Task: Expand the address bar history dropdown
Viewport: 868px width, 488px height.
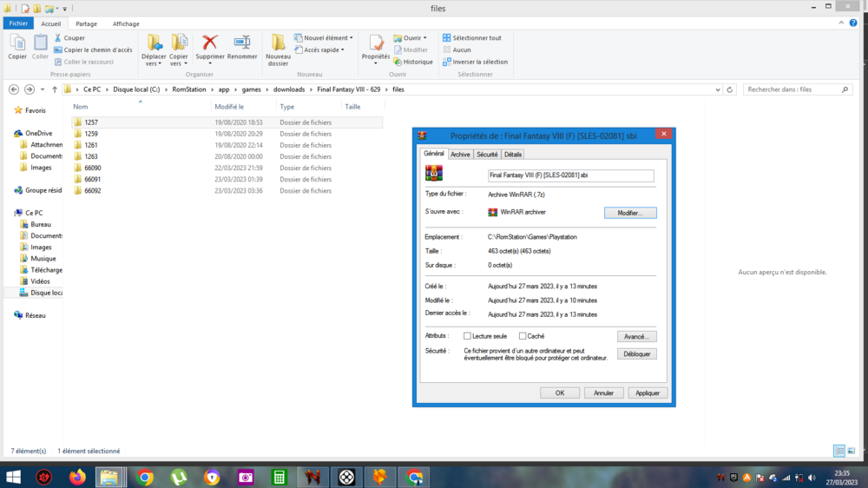Action: click(x=717, y=89)
